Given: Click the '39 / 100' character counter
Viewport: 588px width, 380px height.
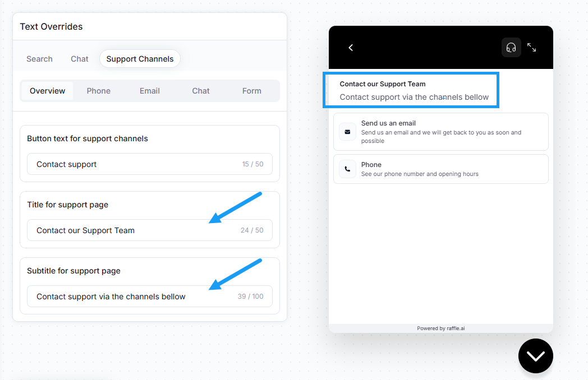Looking at the screenshot, I should pyautogui.click(x=250, y=296).
